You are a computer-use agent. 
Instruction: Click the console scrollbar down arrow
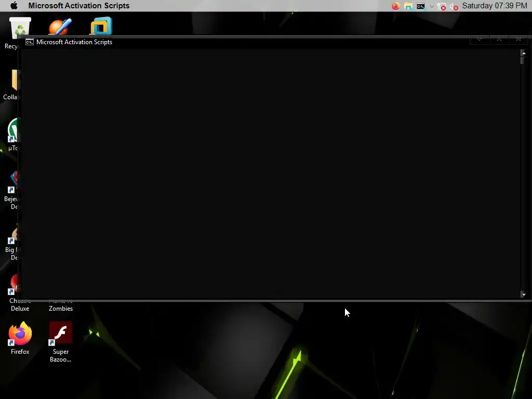pyautogui.click(x=524, y=295)
